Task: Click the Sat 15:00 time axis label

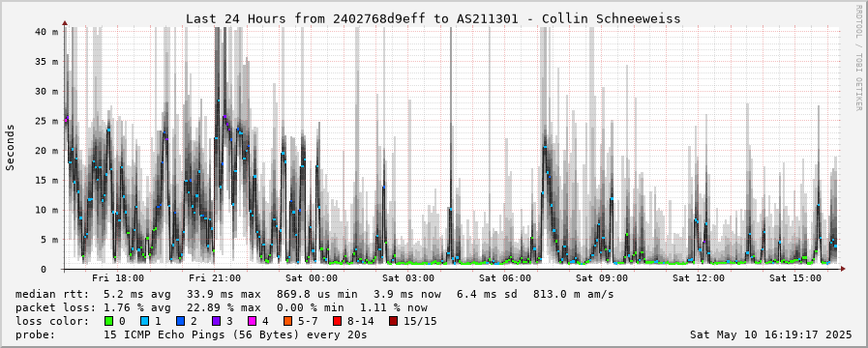Action: [x=795, y=277]
